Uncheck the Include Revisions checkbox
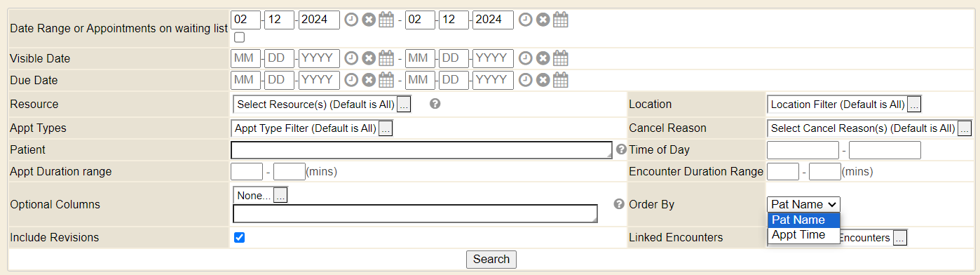This screenshot has height=275, width=980. point(239,237)
